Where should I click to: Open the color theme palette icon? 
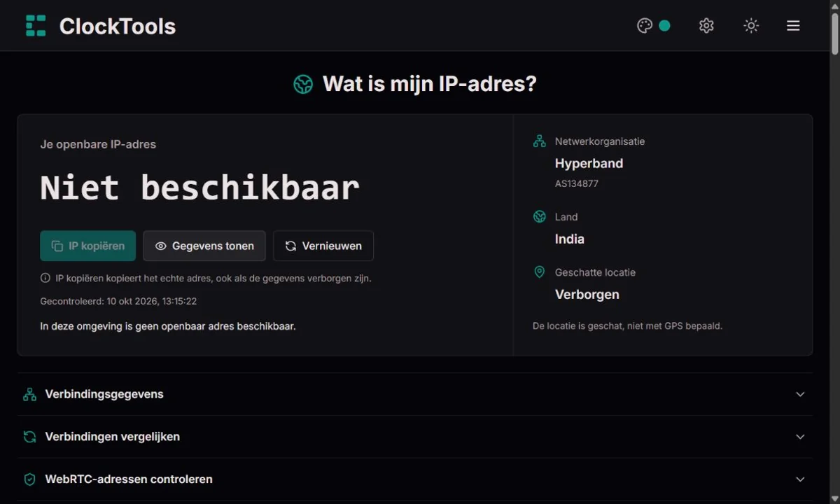pos(645,26)
